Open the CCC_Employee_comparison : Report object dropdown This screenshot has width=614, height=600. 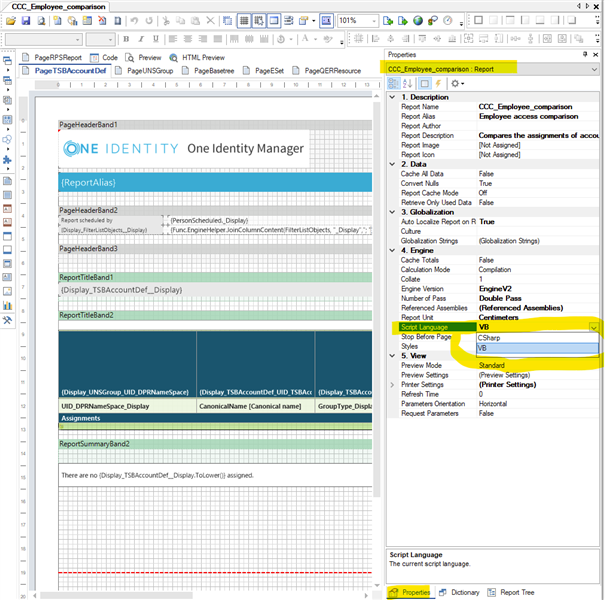pyautogui.click(x=493, y=69)
